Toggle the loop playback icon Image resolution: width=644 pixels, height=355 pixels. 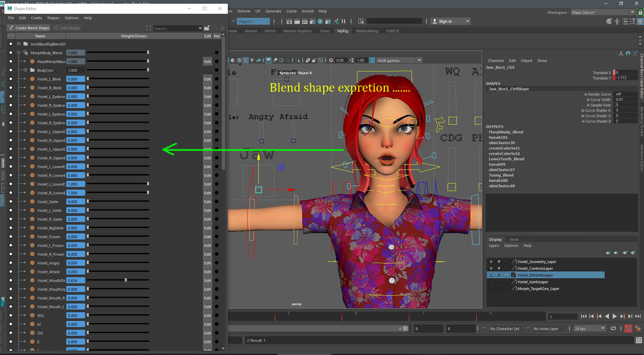(x=613, y=328)
